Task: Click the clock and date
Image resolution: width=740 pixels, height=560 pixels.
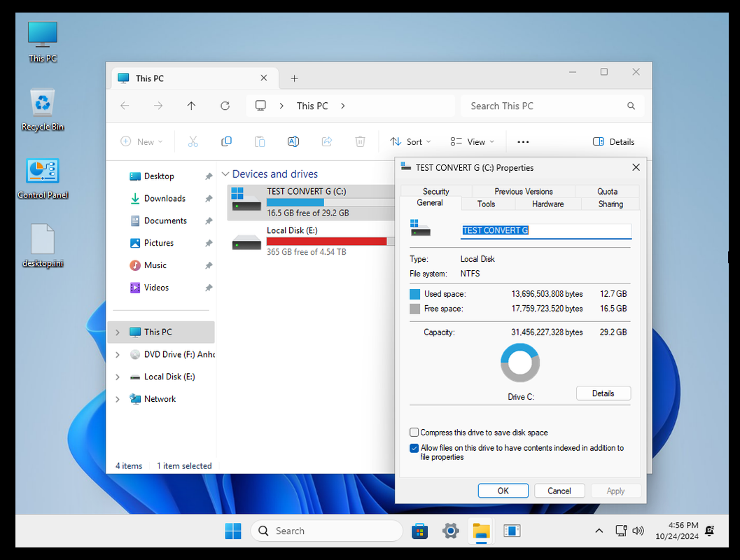Action: pyautogui.click(x=677, y=531)
